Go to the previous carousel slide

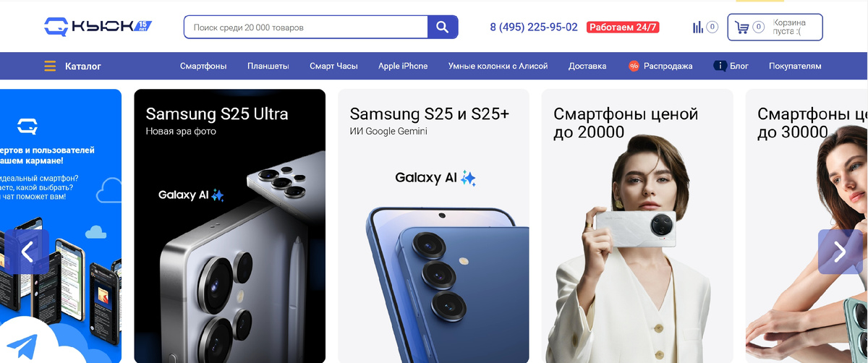pos(27,252)
